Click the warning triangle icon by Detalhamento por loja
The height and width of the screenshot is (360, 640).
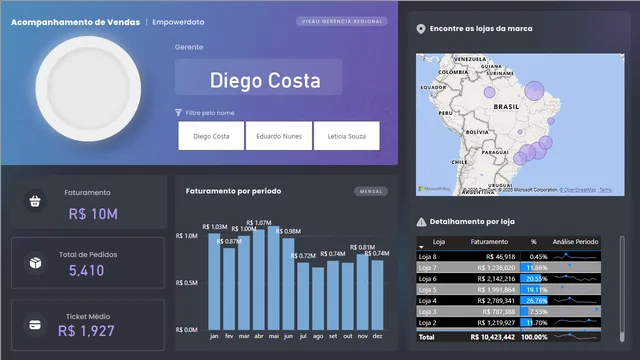(421, 222)
